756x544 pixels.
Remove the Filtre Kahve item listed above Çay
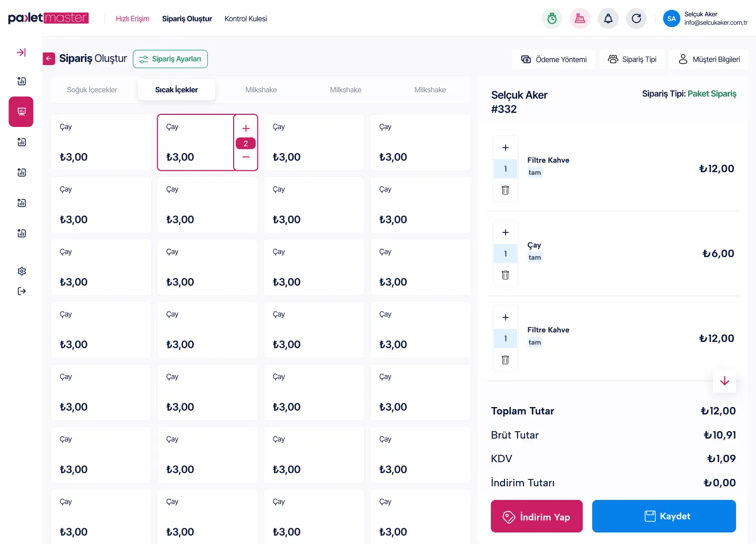(506, 190)
